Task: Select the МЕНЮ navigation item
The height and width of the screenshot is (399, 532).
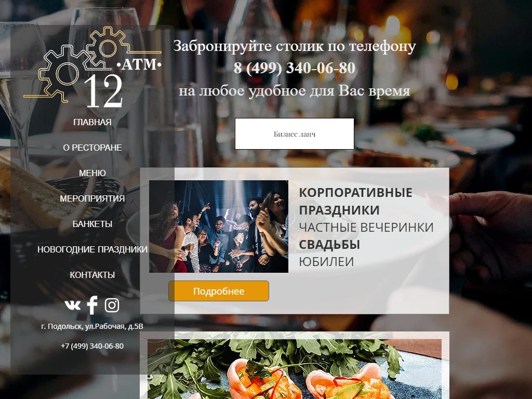Action: pyautogui.click(x=92, y=173)
